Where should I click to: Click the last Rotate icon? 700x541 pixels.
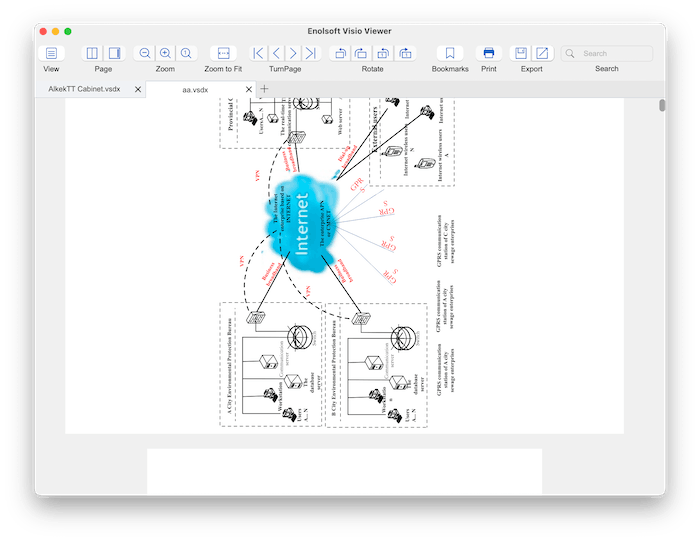(x=405, y=53)
